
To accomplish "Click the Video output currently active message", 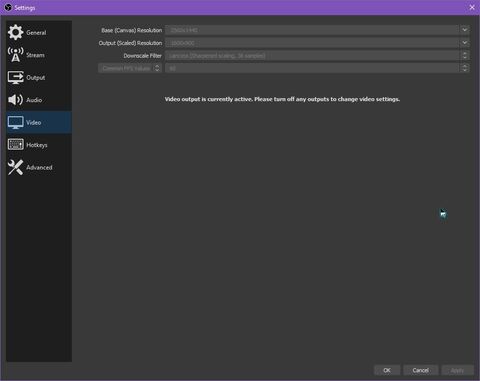I will tap(282, 99).
